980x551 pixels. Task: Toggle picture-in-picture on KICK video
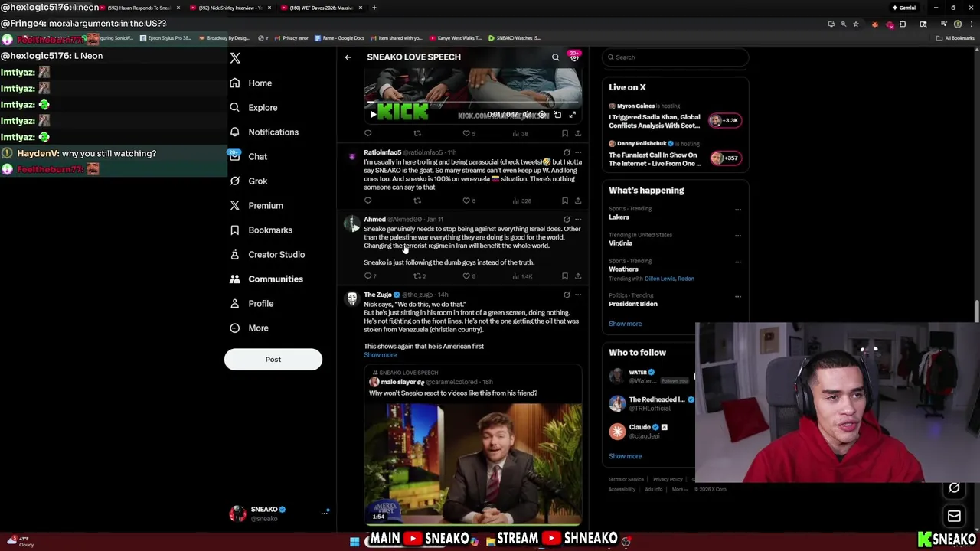[x=557, y=115]
